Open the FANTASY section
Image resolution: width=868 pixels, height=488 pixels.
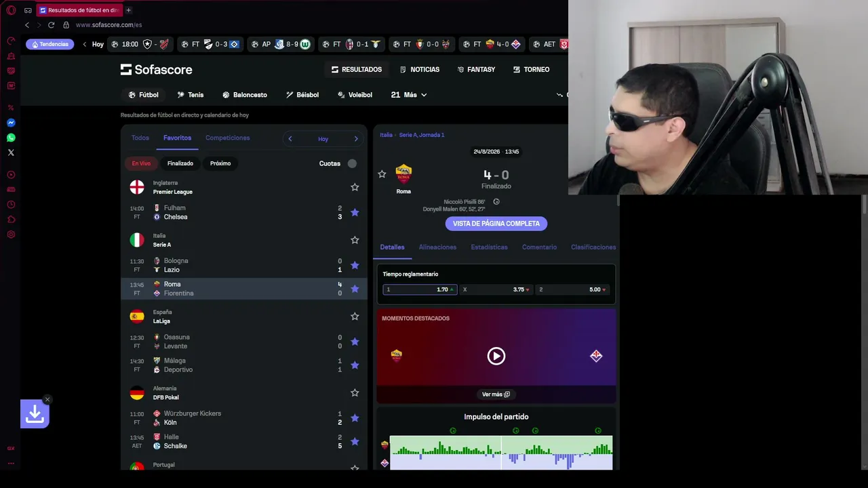tap(476, 69)
